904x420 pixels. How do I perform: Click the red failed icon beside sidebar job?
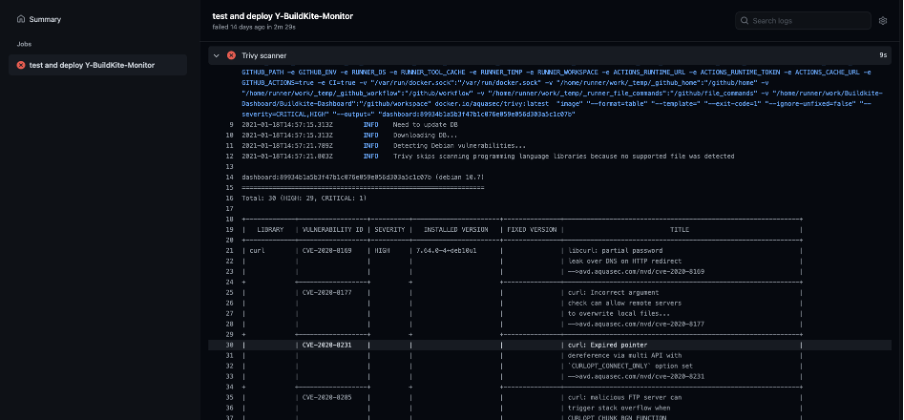21,65
